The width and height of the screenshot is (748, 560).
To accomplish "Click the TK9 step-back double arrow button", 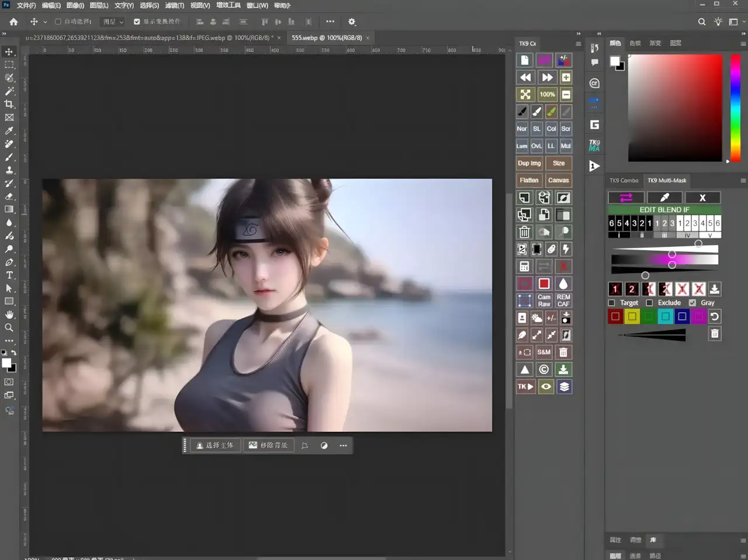I will coord(525,77).
